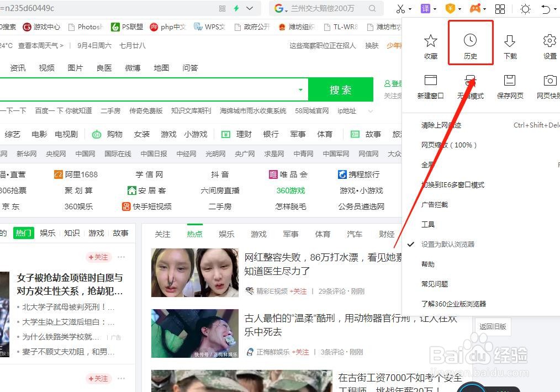Expand the game controller dropdown arrow
Image resolution: width=560 pixels, height=392 pixels.
click(484, 9)
